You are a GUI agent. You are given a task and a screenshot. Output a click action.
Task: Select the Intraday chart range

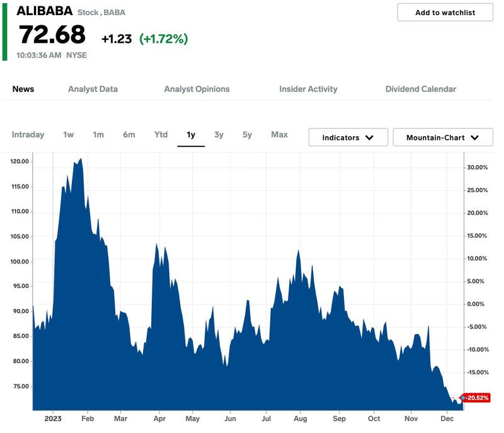click(x=28, y=135)
